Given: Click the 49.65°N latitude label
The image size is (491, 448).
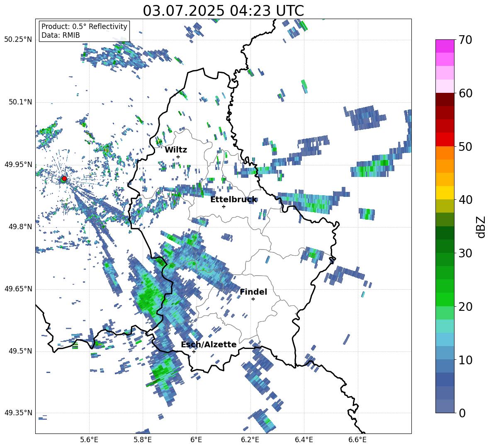Looking at the screenshot, I should click(18, 289).
